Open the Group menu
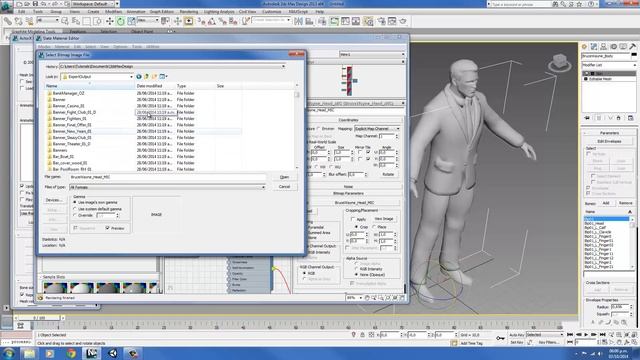 tap(56, 12)
